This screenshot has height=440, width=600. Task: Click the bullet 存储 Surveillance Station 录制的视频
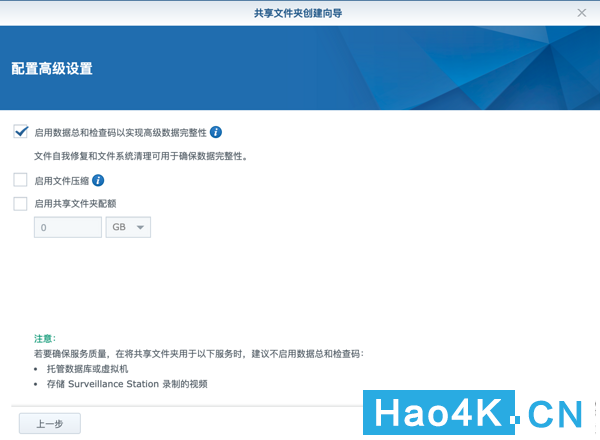(x=127, y=384)
